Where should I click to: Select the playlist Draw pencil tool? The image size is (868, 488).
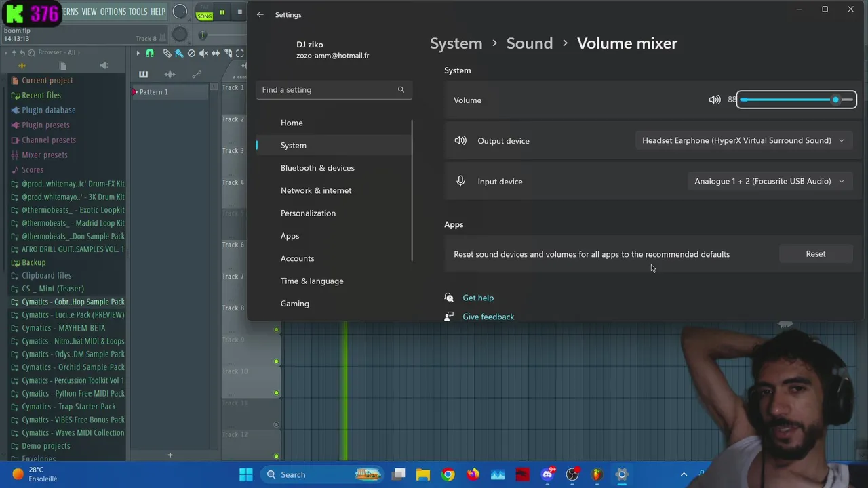(x=167, y=53)
